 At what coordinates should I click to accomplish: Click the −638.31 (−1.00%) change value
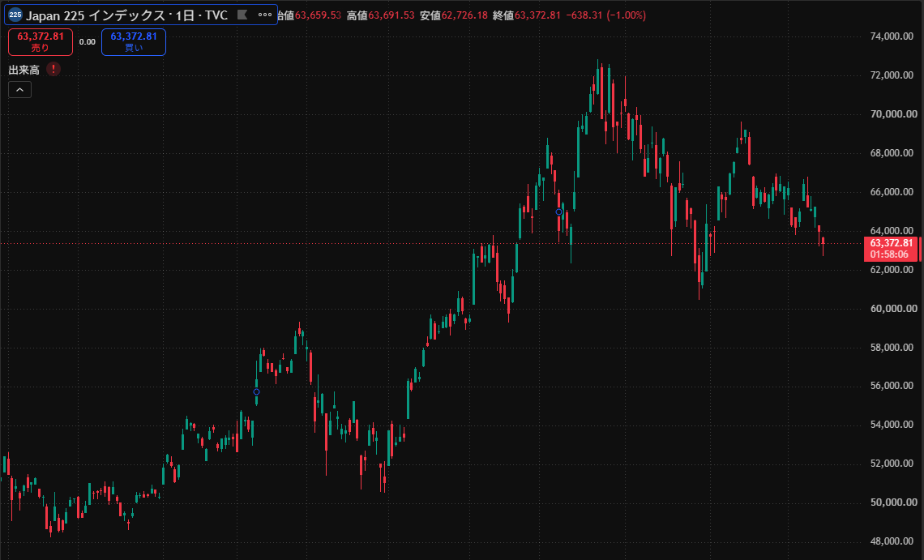605,15
